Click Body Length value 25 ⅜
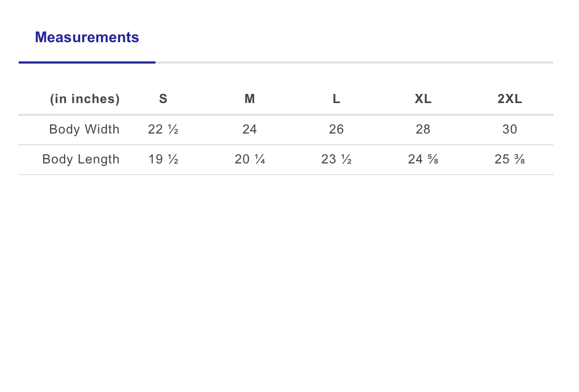579x392 pixels. point(510,159)
